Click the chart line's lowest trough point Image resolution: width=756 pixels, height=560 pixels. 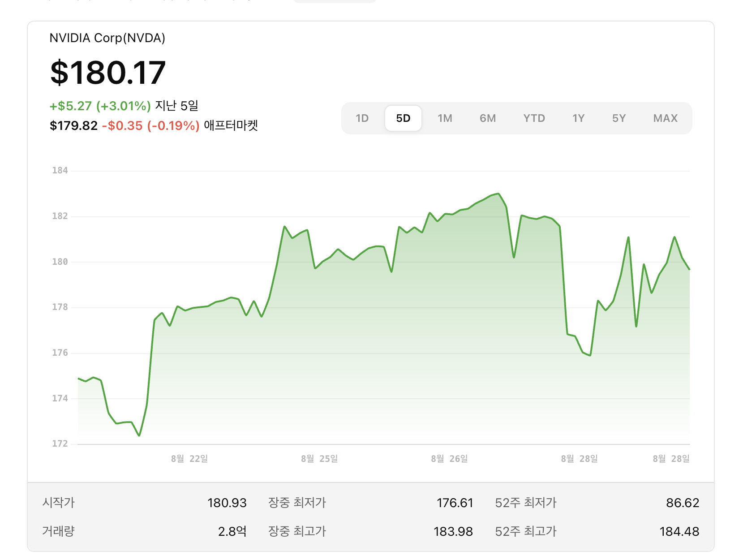click(x=139, y=435)
